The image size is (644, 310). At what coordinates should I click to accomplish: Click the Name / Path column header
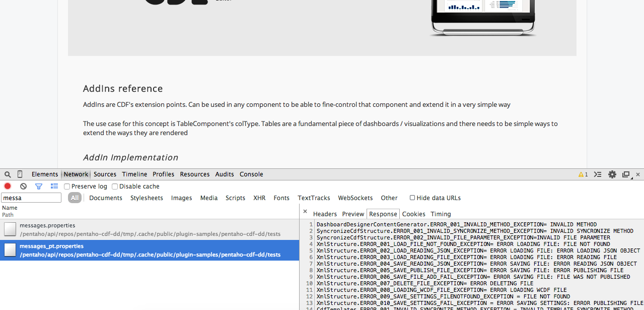point(150,211)
